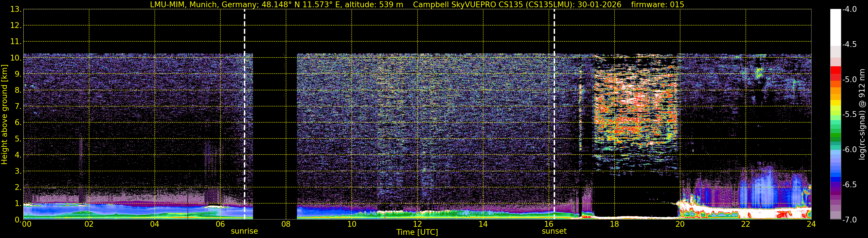The image size is (868, 238).
Task: Select the white dashed sunset marker line
Action: coord(554,114)
